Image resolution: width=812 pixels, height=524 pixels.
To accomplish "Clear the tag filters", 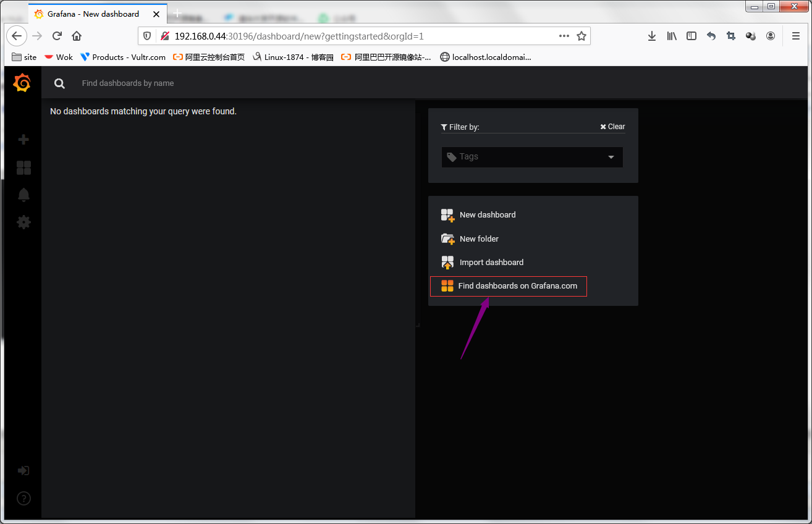I will point(612,127).
